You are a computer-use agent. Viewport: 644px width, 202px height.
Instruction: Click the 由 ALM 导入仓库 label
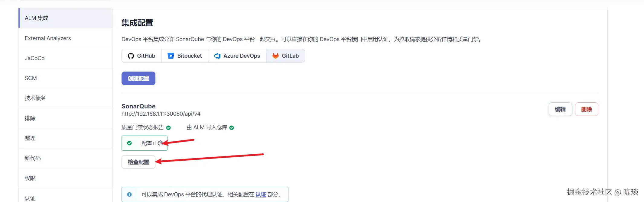click(207, 127)
